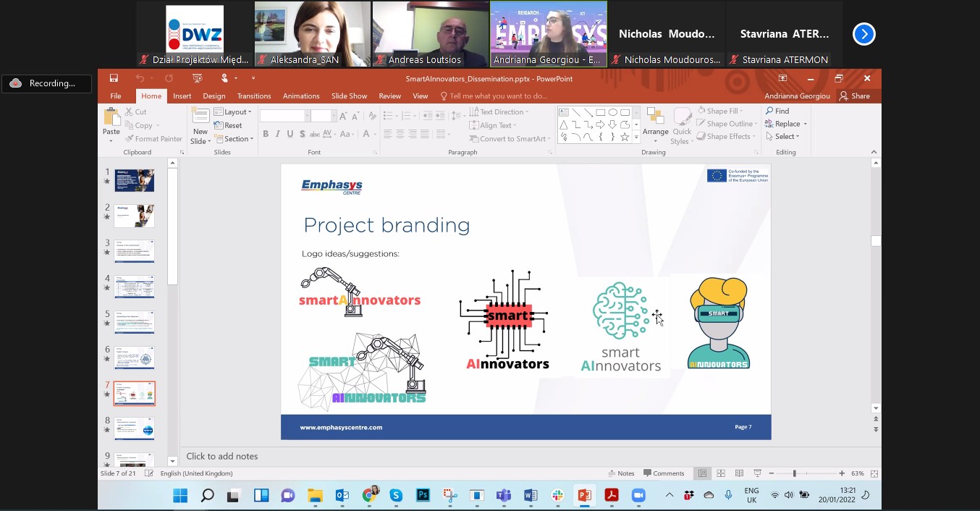The height and width of the screenshot is (511, 980).
Task: Choose the isosceles triangle shape
Action: tap(564, 124)
